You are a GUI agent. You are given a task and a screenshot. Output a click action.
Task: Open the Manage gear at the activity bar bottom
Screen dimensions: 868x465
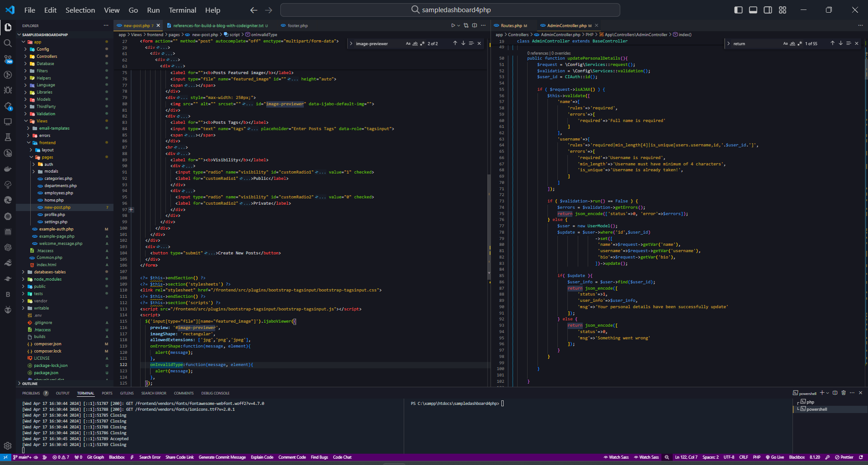pyautogui.click(x=8, y=446)
